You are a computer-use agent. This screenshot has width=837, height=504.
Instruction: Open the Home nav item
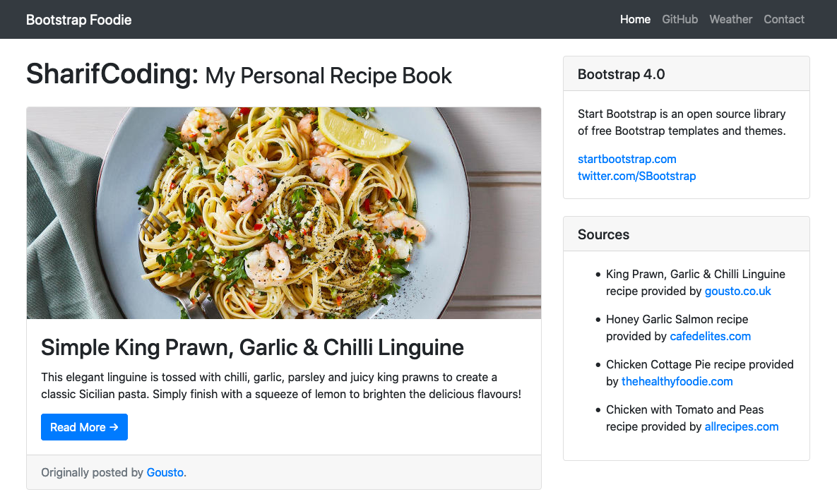pos(635,19)
